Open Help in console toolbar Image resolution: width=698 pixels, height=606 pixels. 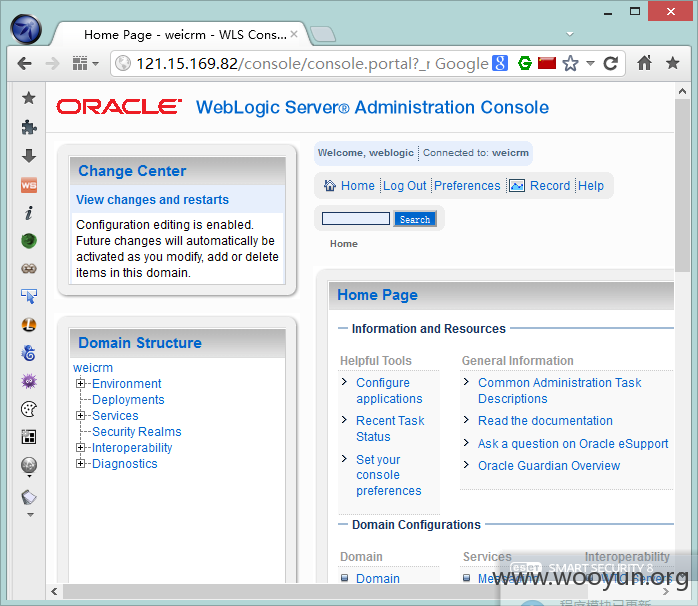click(591, 185)
